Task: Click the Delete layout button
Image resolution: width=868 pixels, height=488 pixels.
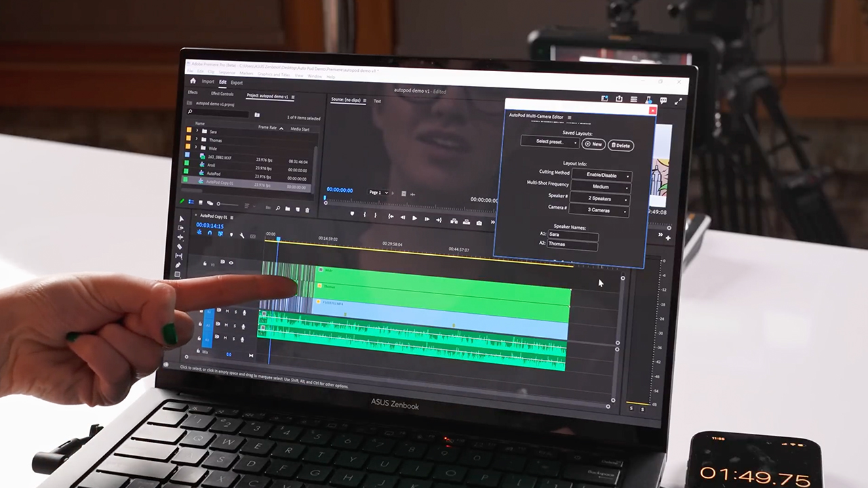Action: [x=620, y=145]
